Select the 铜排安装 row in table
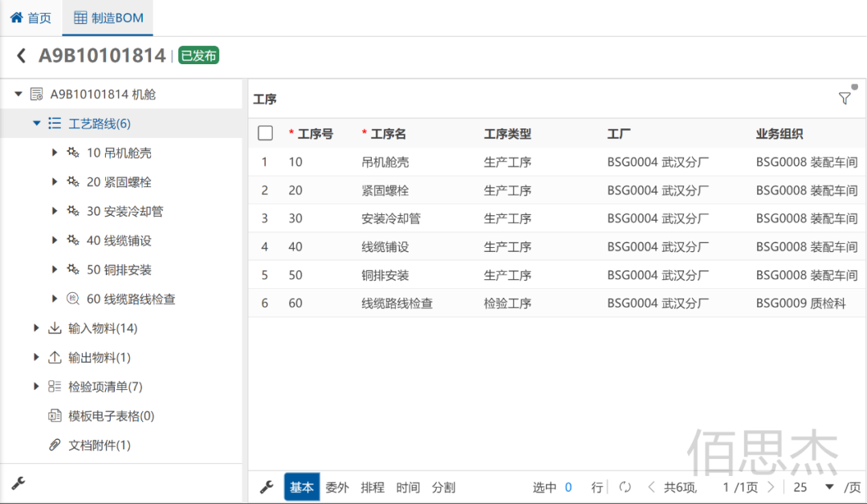This screenshot has width=867, height=504. [385, 275]
